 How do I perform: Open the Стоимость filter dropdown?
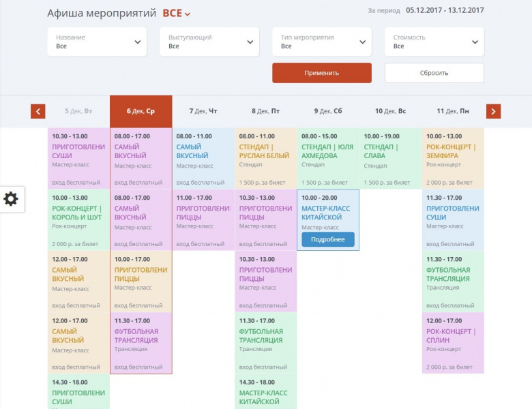tap(434, 42)
